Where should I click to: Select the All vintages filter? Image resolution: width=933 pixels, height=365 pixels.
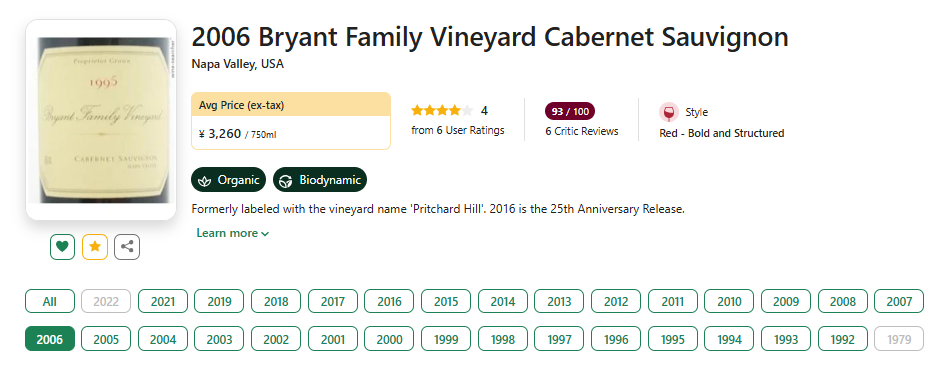click(50, 301)
